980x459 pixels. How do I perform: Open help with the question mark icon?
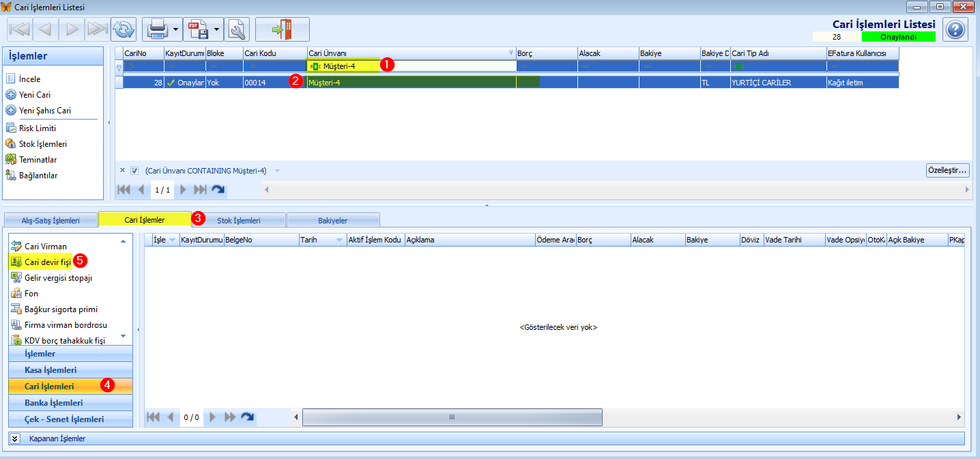[955, 29]
